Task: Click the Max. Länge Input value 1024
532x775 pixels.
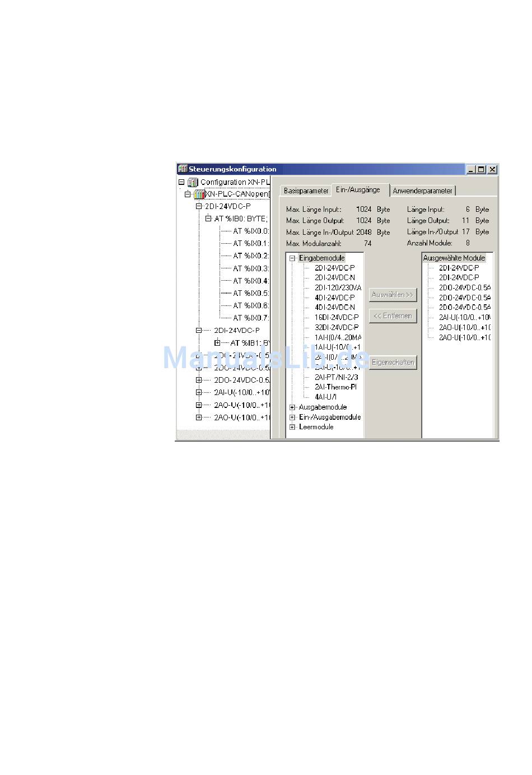Action: (x=364, y=210)
